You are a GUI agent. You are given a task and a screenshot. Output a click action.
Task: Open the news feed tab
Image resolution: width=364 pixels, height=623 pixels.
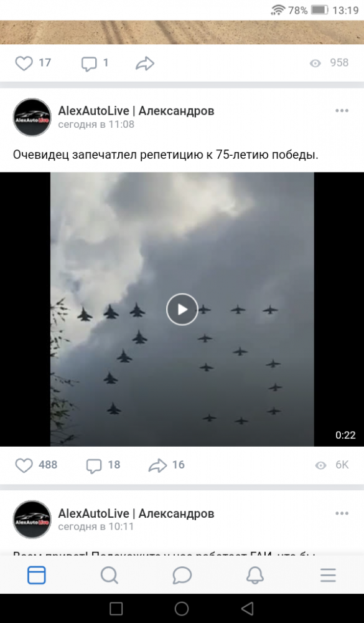click(x=37, y=575)
